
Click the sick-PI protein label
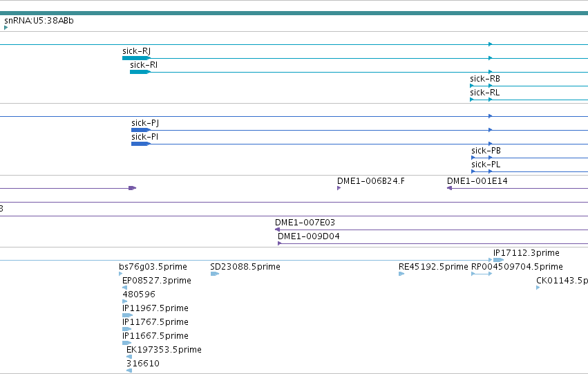click(x=144, y=137)
